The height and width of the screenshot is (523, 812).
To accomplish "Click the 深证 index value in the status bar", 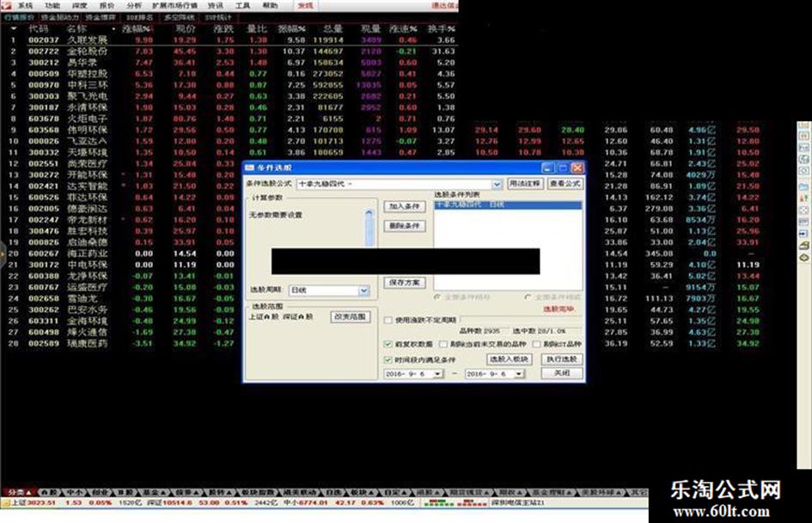I will click(177, 502).
